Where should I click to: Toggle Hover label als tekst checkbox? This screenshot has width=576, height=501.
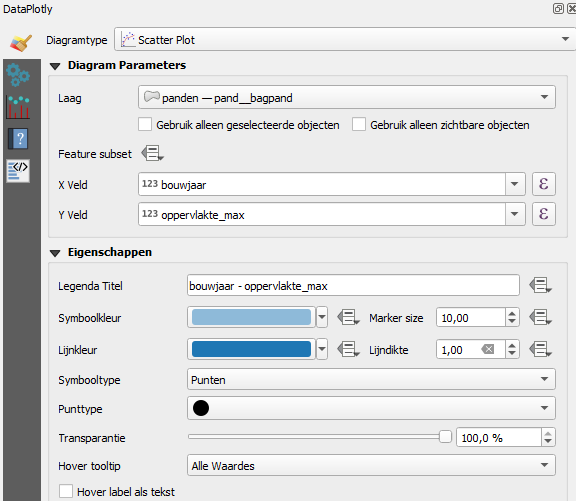click(x=66, y=491)
